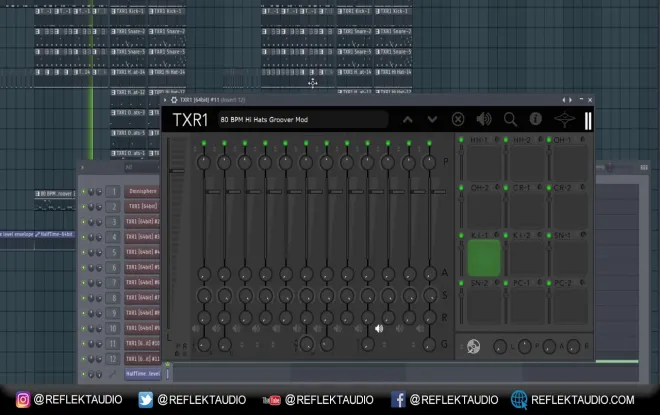Click the highlighted white speaker mute icon
This screenshot has height=415, width=660.
point(379,329)
